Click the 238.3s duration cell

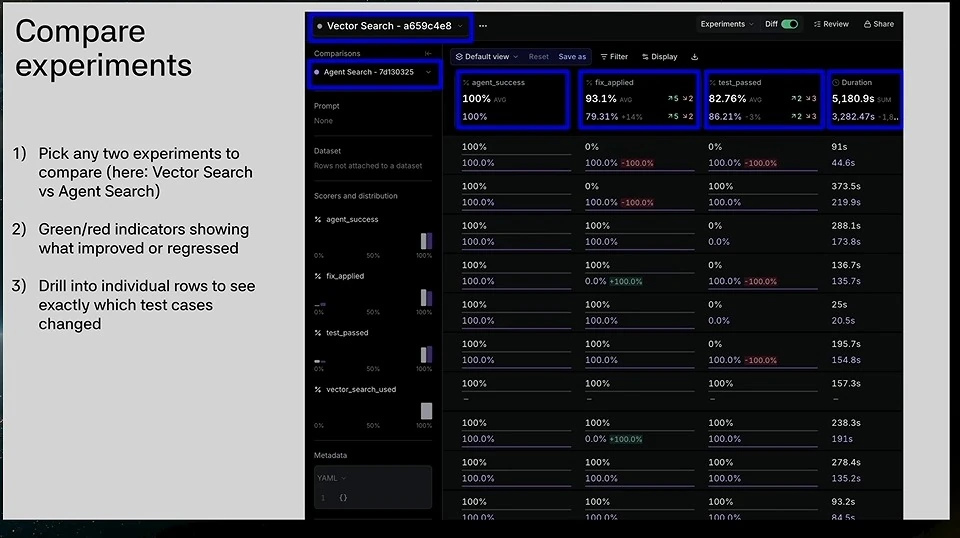[x=846, y=423]
